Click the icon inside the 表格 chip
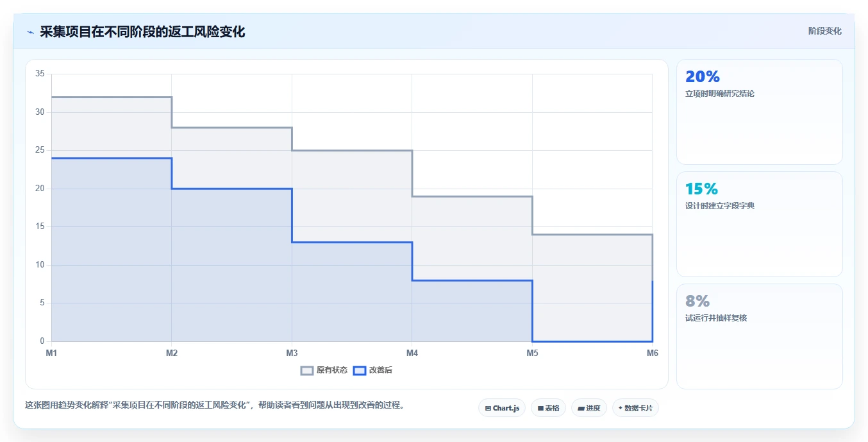The width and height of the screenshot is (868, 442). click(x=540, y=408)
